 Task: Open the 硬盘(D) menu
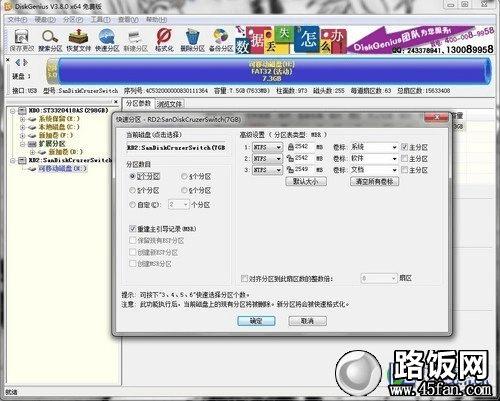coord(45,20)
